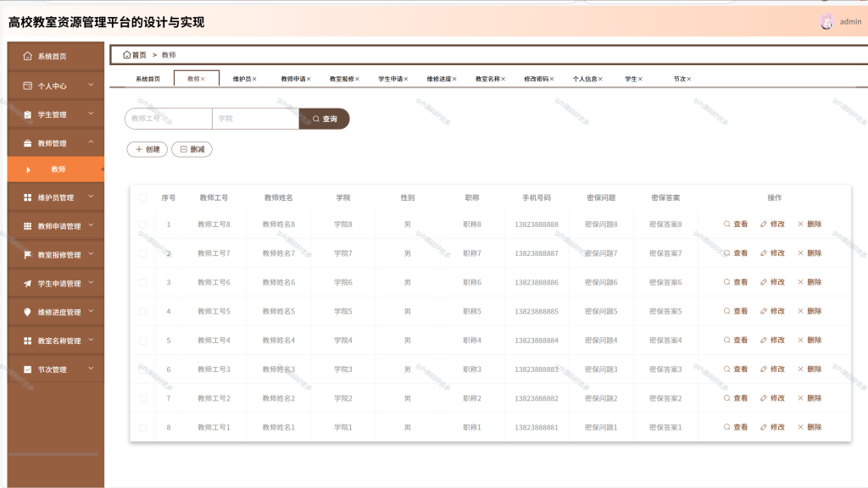868x488 pixels.
Task: Expand the 学生申请管理 menu chevron
Action: pos(91,283)
